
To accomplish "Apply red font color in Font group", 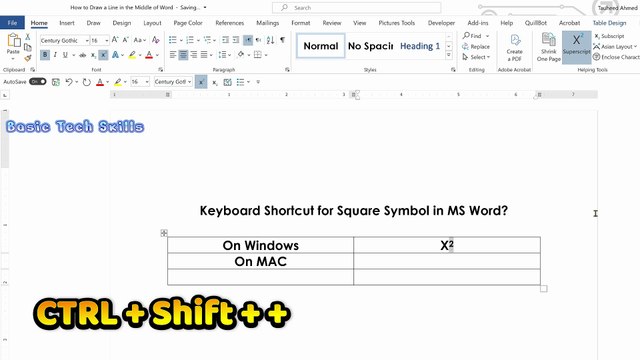I will [149, 55].
